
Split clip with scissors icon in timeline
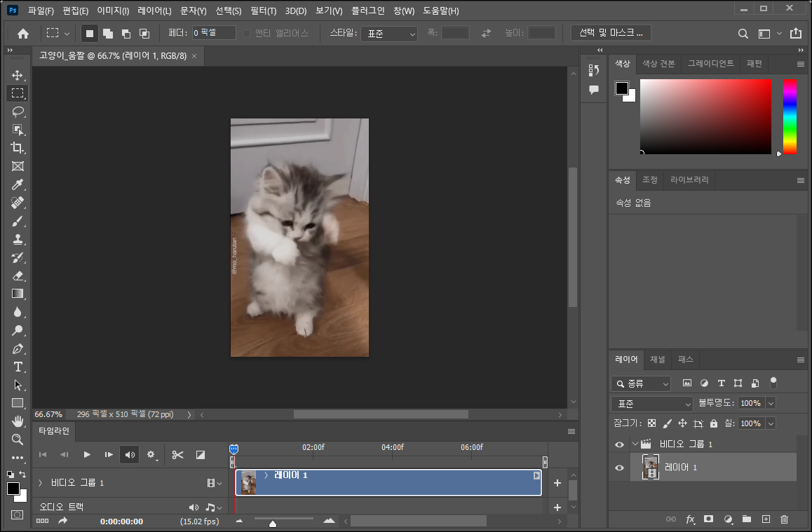click(x=177, y=455)
